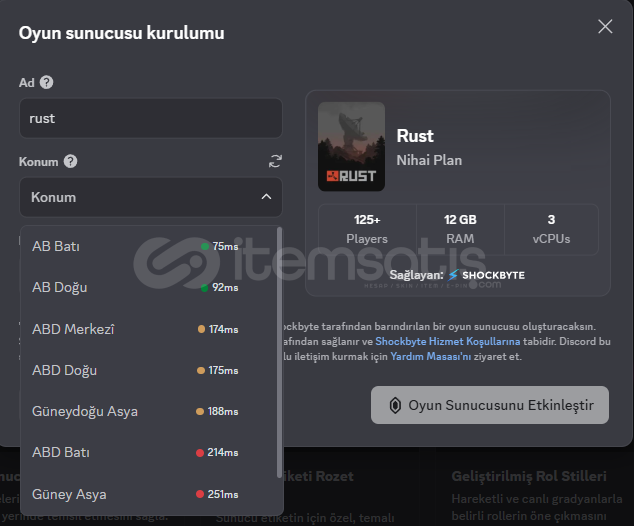Open Shockbyte Hizmet Koşullarına link
634x526 pixels.
pos(448,342)
